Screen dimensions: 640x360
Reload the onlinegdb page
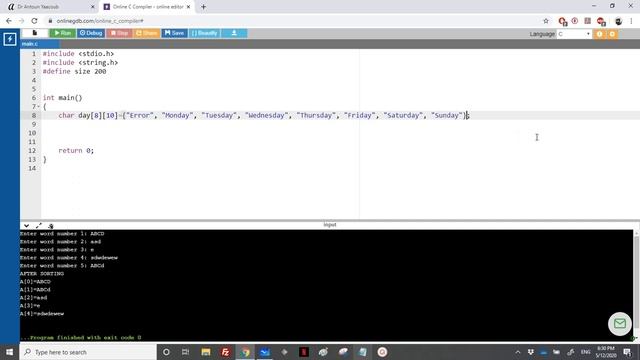[34, 21]
